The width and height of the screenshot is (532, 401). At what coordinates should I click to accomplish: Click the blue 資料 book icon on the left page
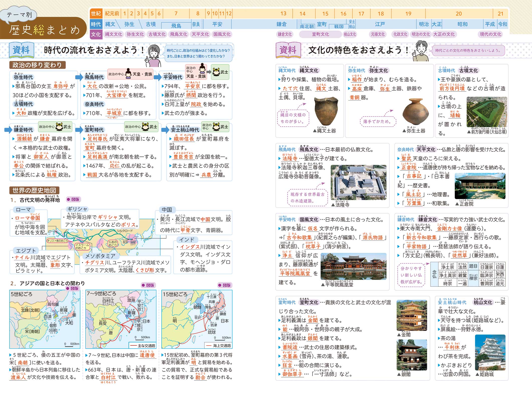coord(21,50)
